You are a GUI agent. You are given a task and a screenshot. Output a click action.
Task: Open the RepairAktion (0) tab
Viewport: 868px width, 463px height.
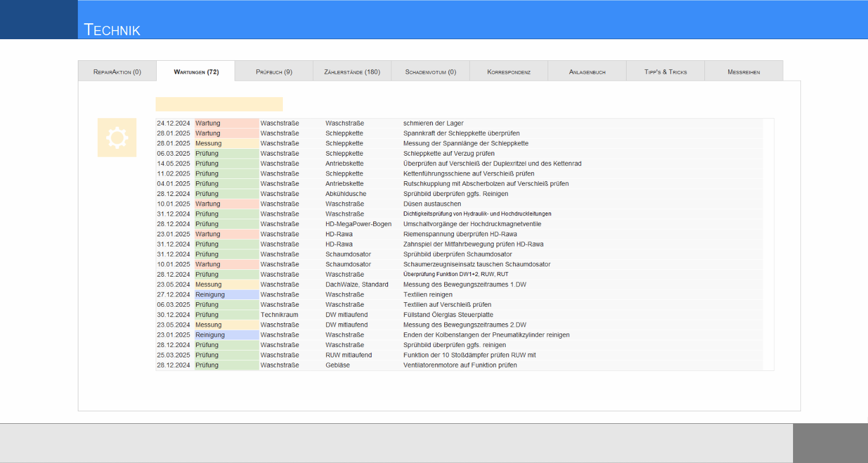point(117,72)
